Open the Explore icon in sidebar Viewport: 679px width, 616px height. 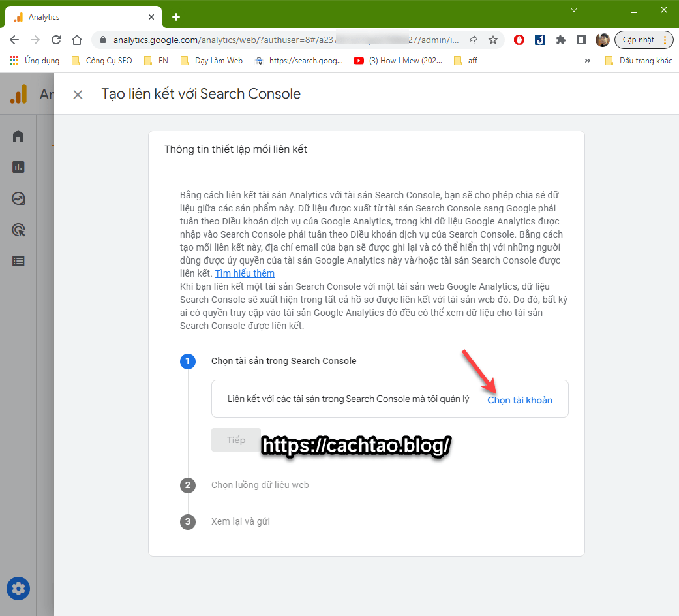click(18, 198)
